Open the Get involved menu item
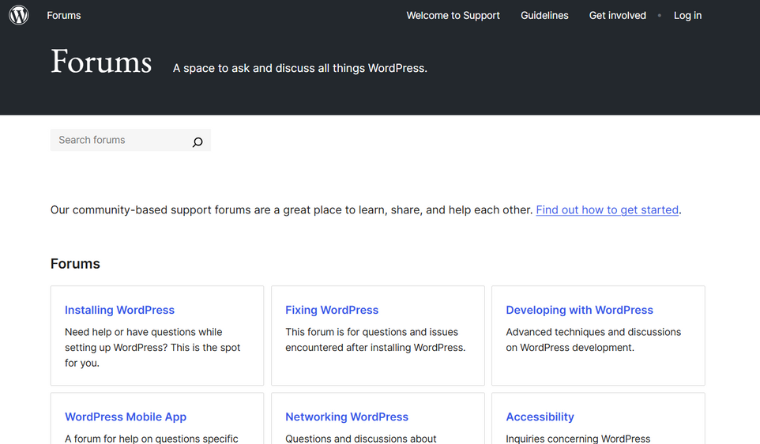This screenshot has width=760, height=444. pos(618,16)
